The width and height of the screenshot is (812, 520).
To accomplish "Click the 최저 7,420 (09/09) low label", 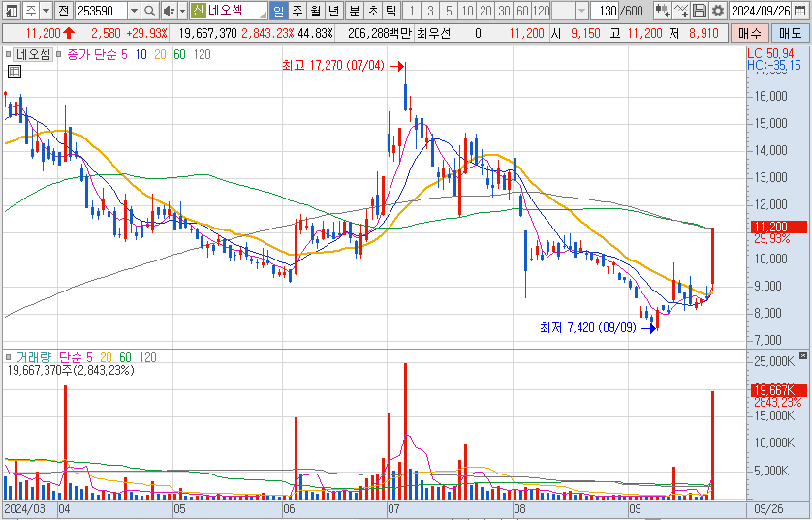I will pyautogui.click(x=588, y=327).
